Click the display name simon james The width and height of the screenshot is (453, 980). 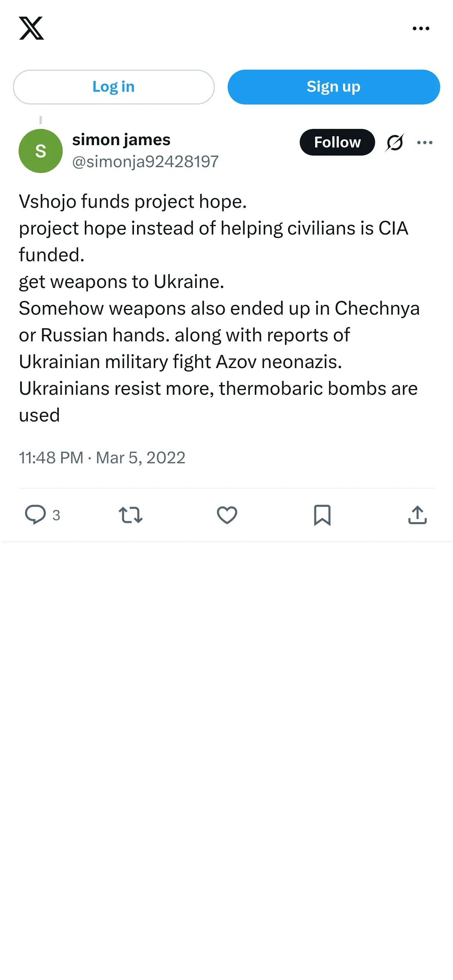point(121,140)
